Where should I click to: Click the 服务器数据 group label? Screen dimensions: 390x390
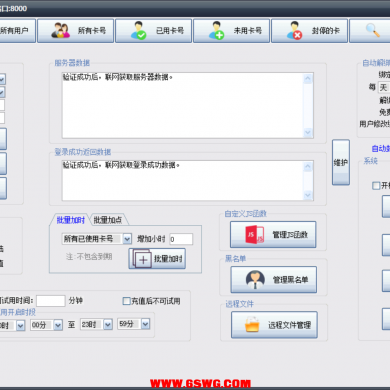click(72, 63)
